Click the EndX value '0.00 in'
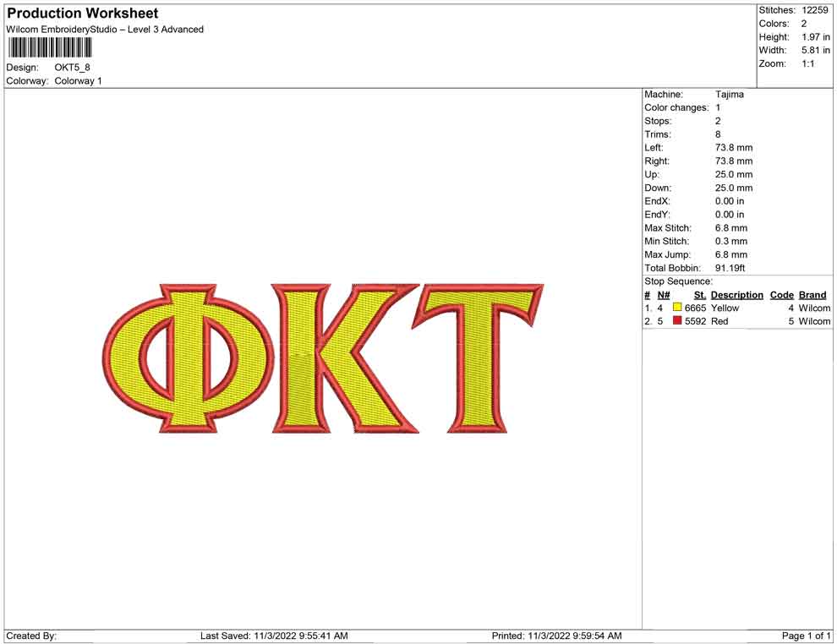Image resolution: width=837 pixels, height=644 pixels. (x=730, y=200)
